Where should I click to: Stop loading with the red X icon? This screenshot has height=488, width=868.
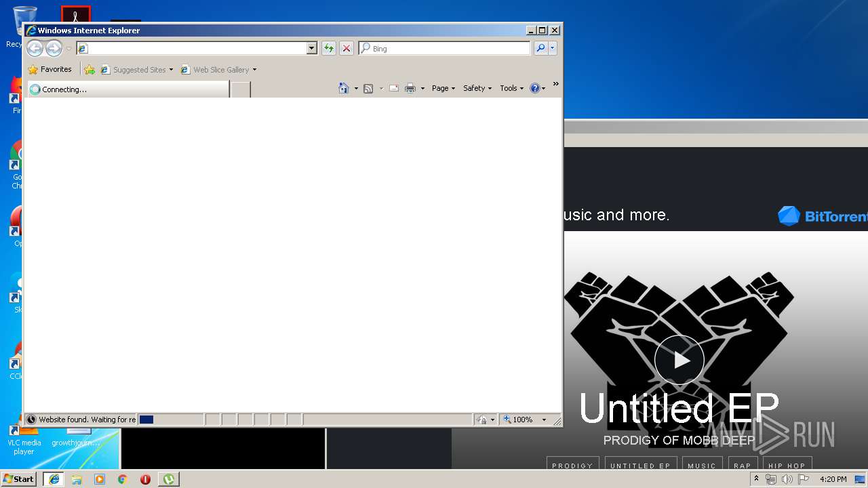(x=347, y=48)
